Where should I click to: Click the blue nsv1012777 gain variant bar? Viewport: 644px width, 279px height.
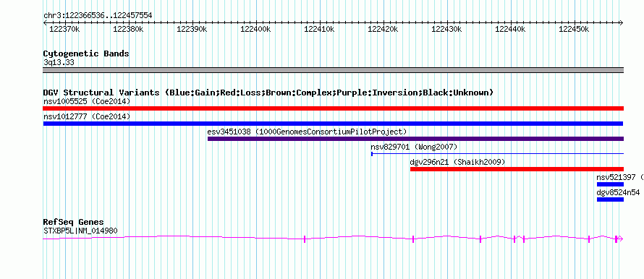pos(333,124)
